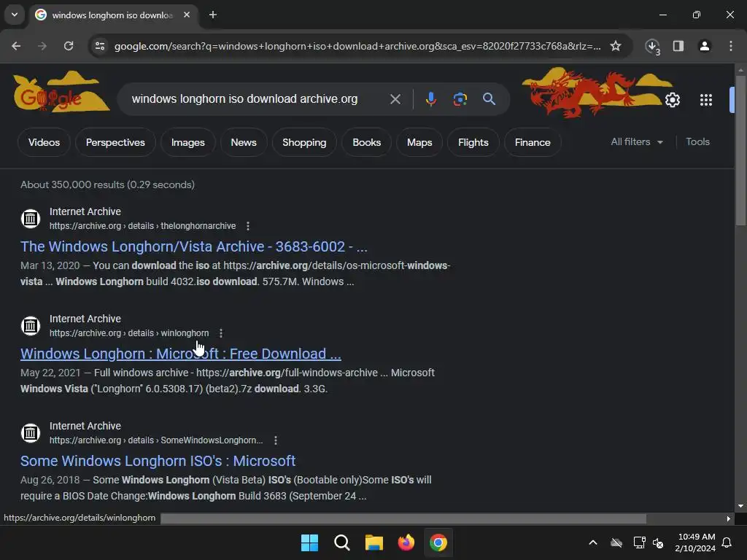Close the windows longhorn iso download tab
Viewport: 747px width, 560px height.
[x=187, y=15]
